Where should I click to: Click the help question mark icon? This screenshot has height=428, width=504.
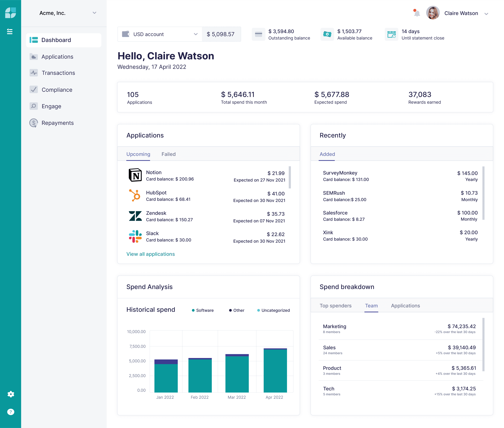click(11, 412)
